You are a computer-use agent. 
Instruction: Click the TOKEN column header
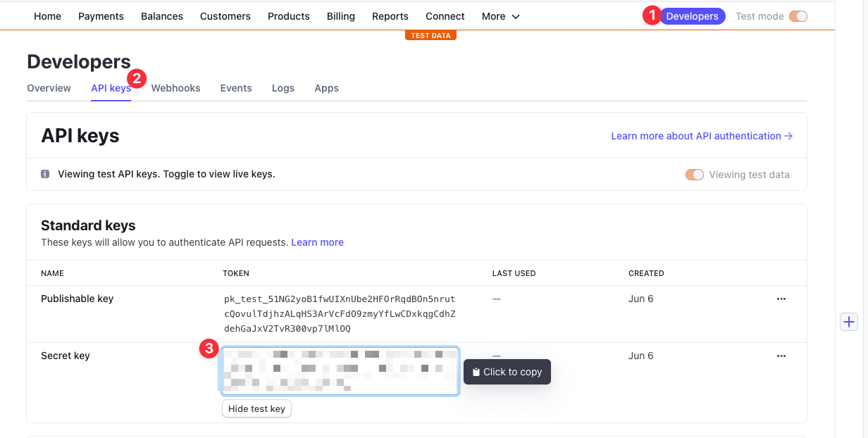tap(236, 273)
